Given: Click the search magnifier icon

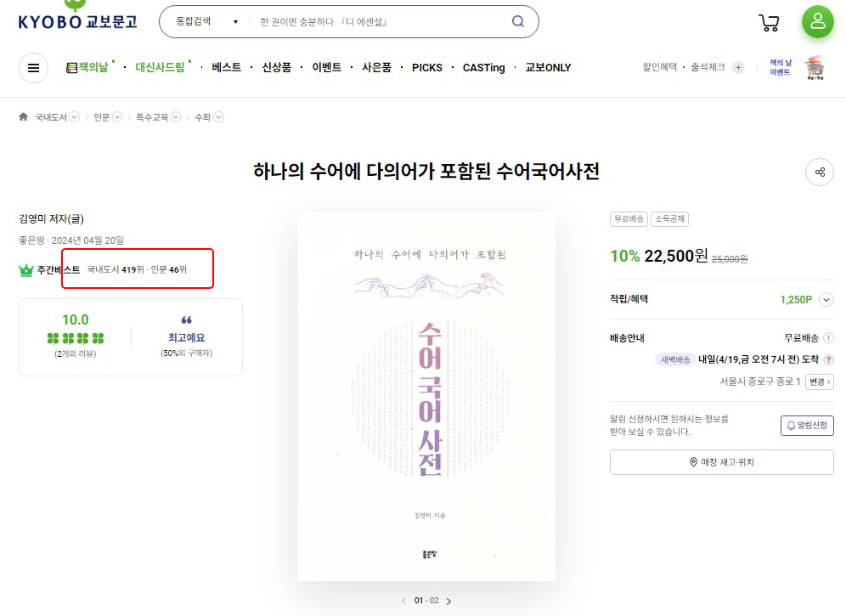Looking at the screenshot, I should [x=518, y=22].
